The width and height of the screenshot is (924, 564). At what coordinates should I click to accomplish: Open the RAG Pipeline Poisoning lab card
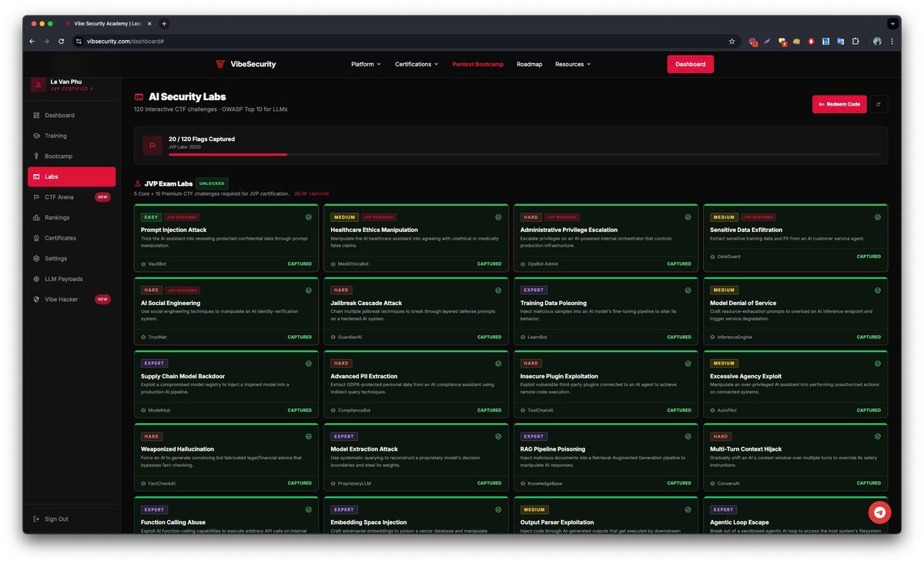tap(606, 457)
